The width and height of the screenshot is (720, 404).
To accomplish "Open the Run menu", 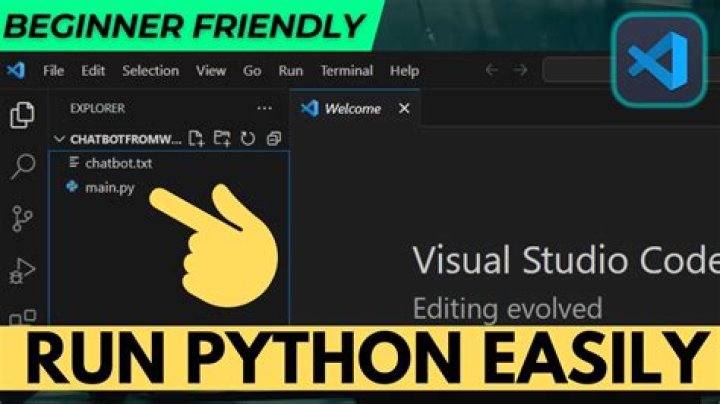I will click(291, 71).
